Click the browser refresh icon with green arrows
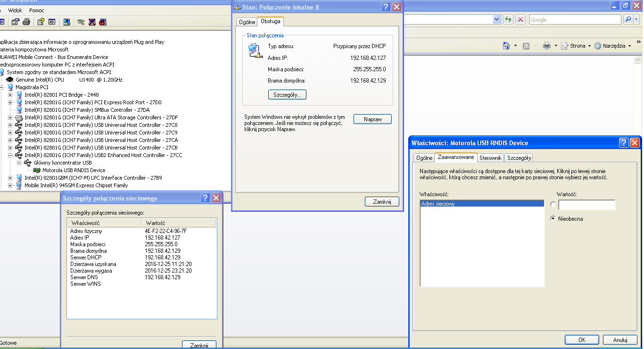 point(508,19)
